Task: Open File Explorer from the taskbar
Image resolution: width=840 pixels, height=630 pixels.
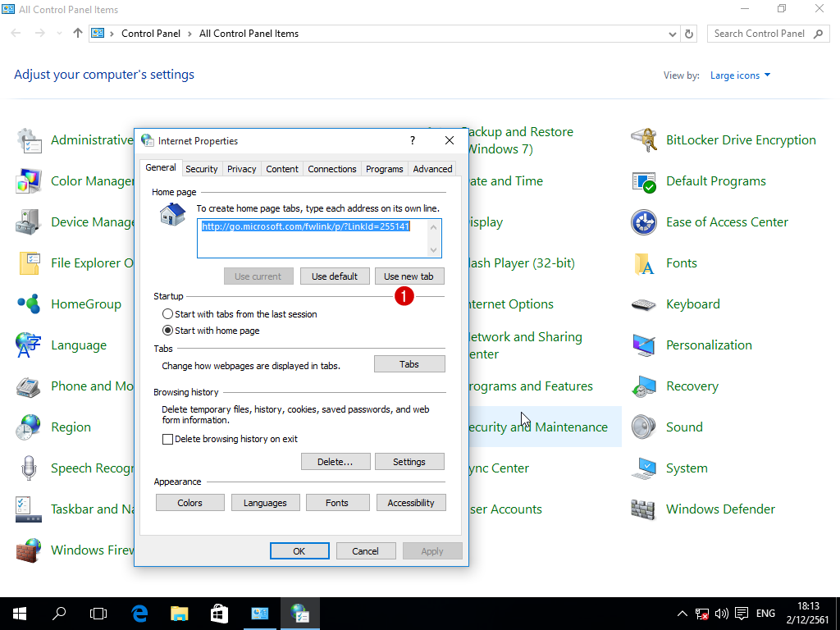Action: 180,614
